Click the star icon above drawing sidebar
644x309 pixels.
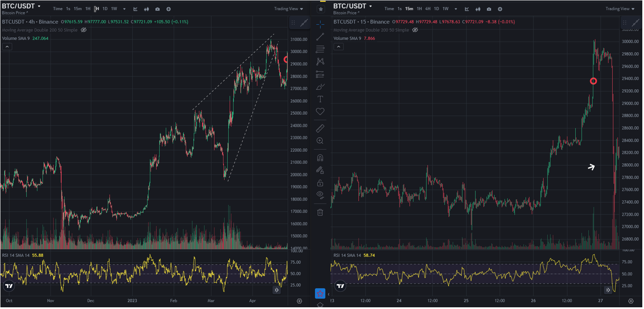pos(320,9)
